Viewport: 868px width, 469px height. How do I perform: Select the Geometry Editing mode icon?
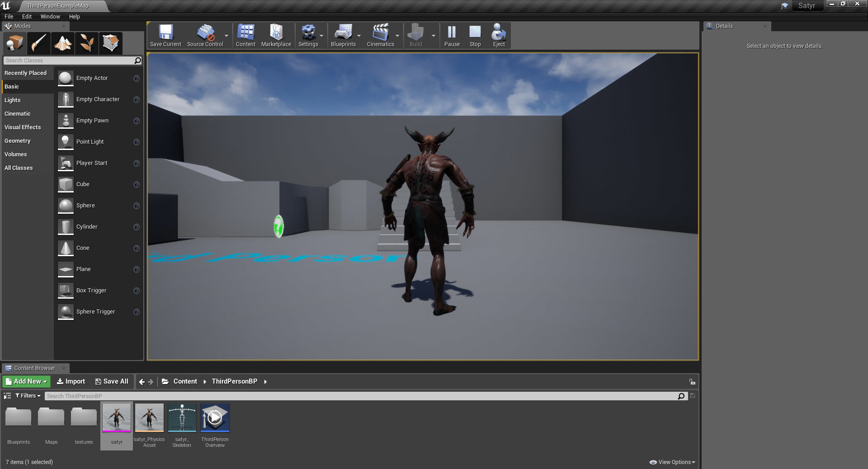111,43
